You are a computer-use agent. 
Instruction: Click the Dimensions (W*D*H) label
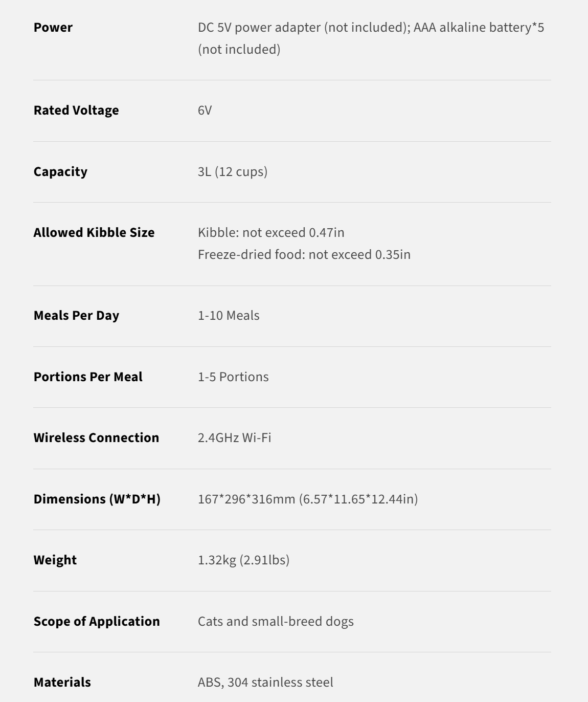pos(97,499)
